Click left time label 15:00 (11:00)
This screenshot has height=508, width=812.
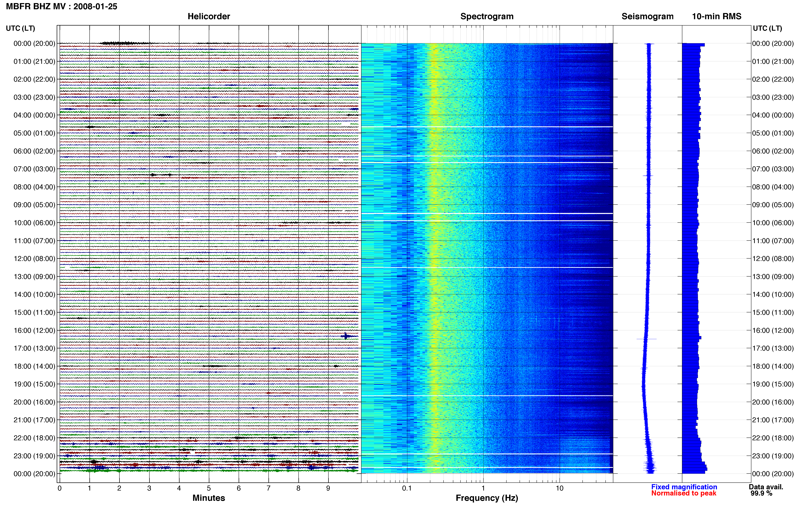pyautogui.click(x=34, y=312)
